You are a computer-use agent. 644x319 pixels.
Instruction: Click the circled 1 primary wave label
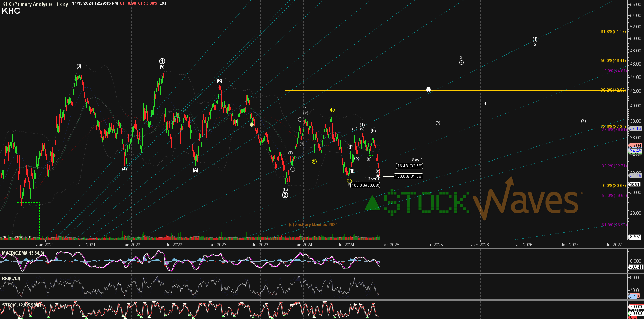[162, 61]
